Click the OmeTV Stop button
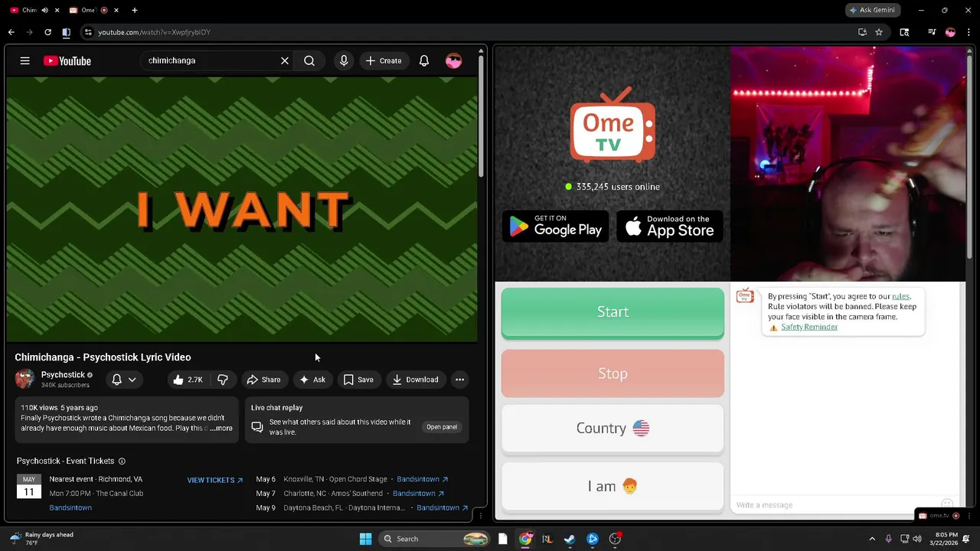 point(612,373)
